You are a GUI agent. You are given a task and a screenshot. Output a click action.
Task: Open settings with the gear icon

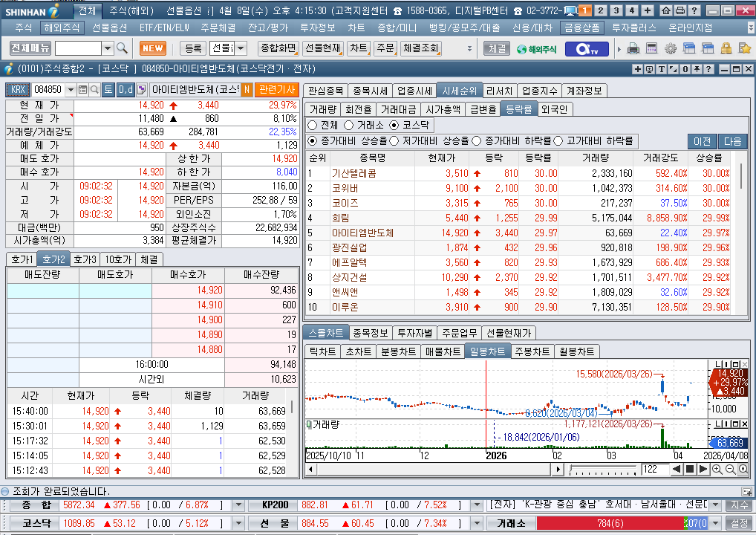(x=670, y=48)
